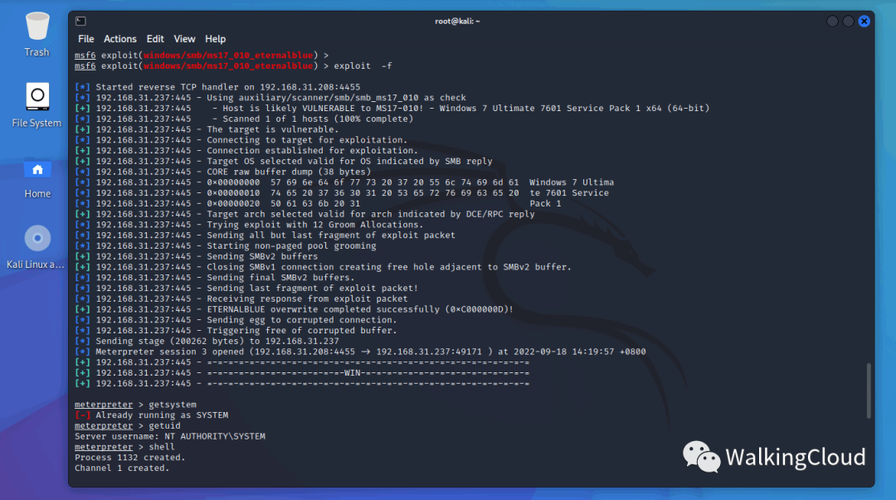Open the Kali Linux disc desktop icon

coord(35,247)
